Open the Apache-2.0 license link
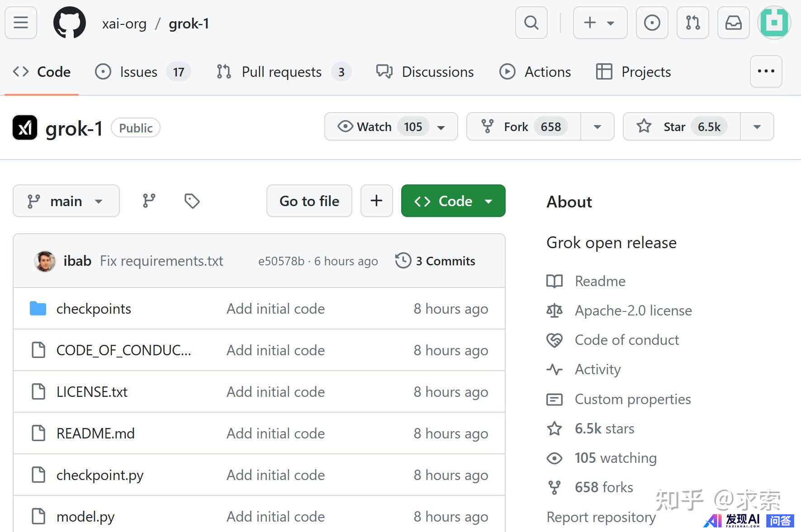Image resolution: width=801 pixels, height=532 pixels. (633, 311)
